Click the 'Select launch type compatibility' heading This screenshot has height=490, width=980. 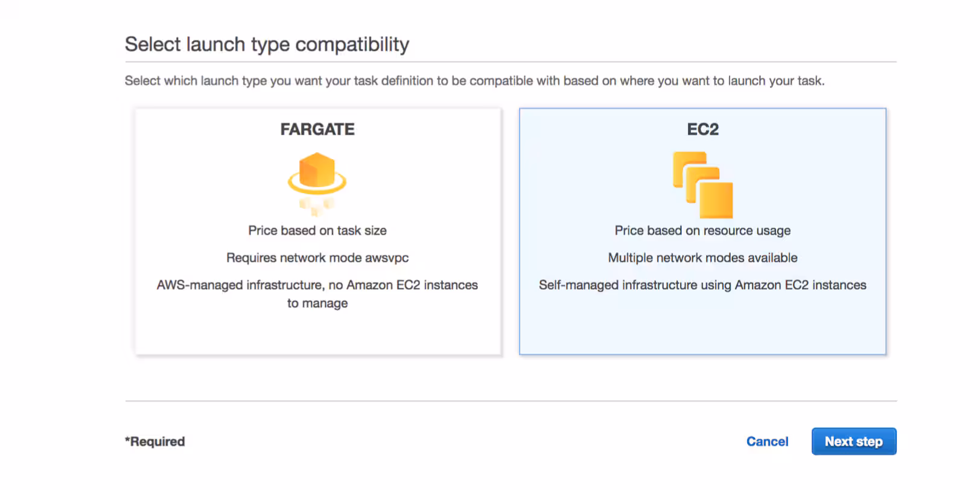click(267, 43)
